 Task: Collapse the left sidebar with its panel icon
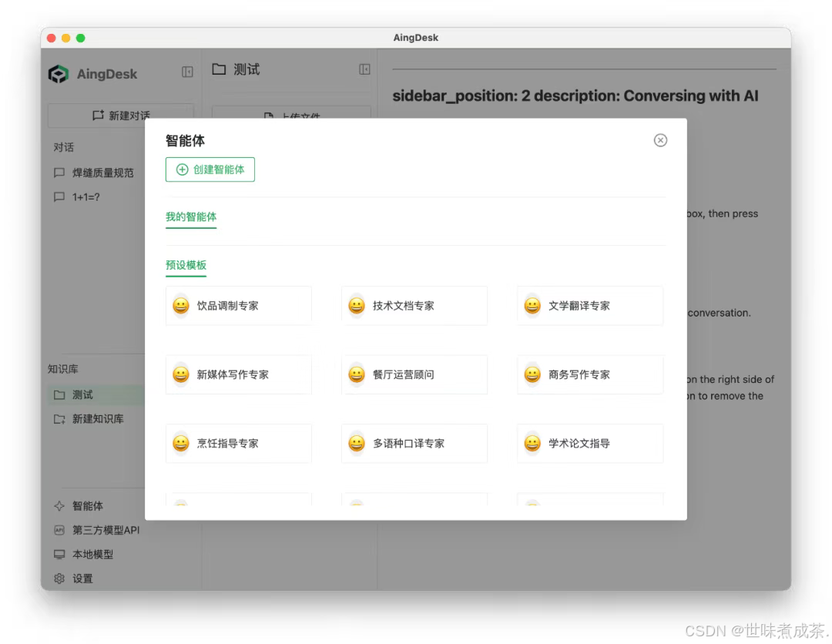[187, 72]
